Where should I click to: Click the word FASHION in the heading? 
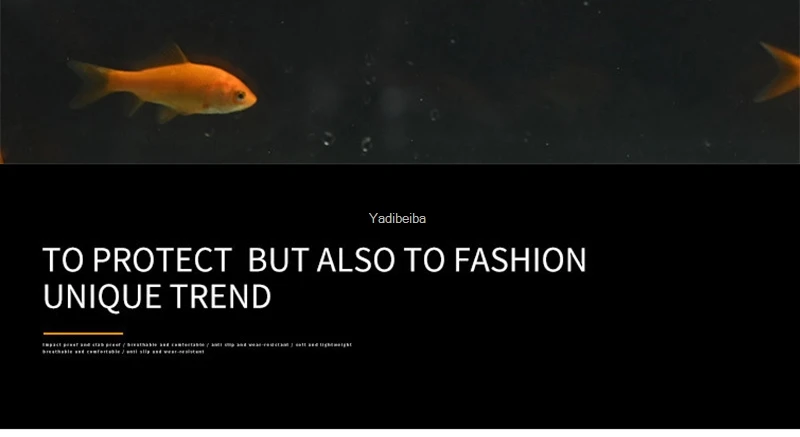[520, 260]
